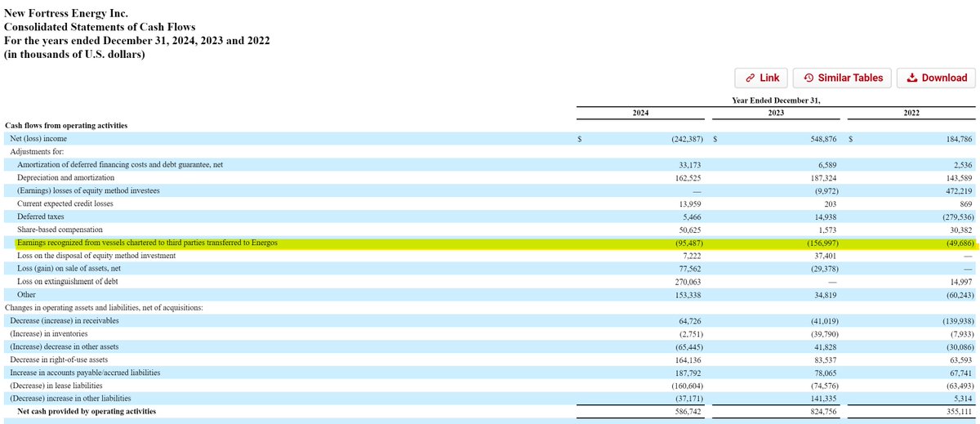This screenshot has height=424, width=980.
Task: Click credit losses value 13,959
Action: click(690, 203)
